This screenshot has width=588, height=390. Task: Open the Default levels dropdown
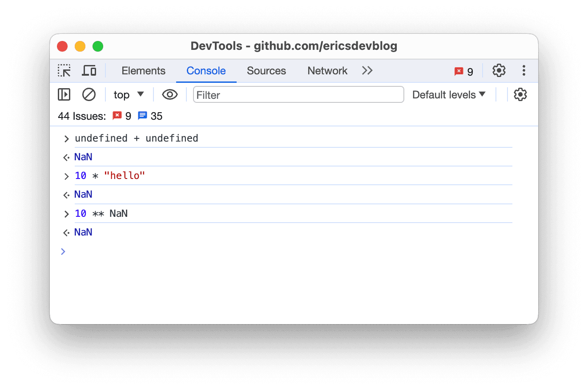point(448,94)
